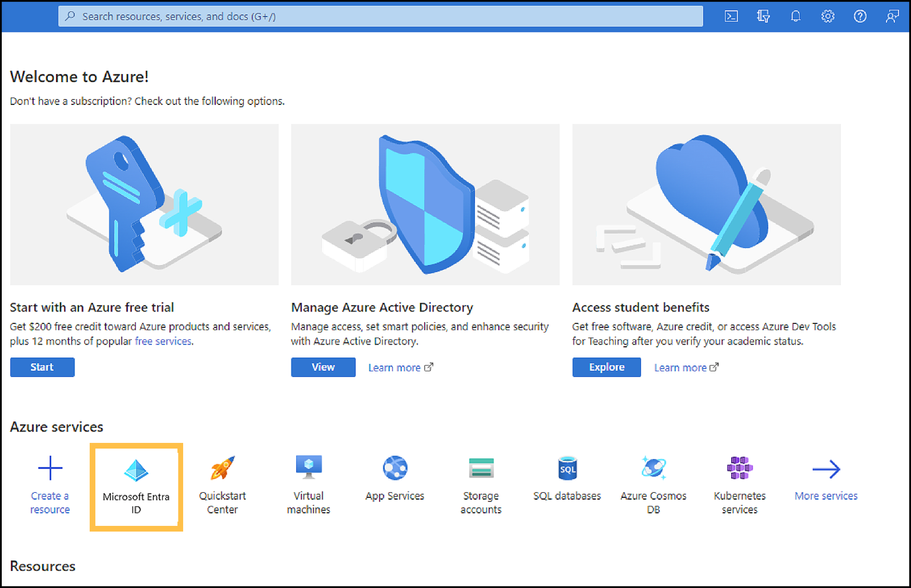Select the App Services globe icon

point(394,468)
